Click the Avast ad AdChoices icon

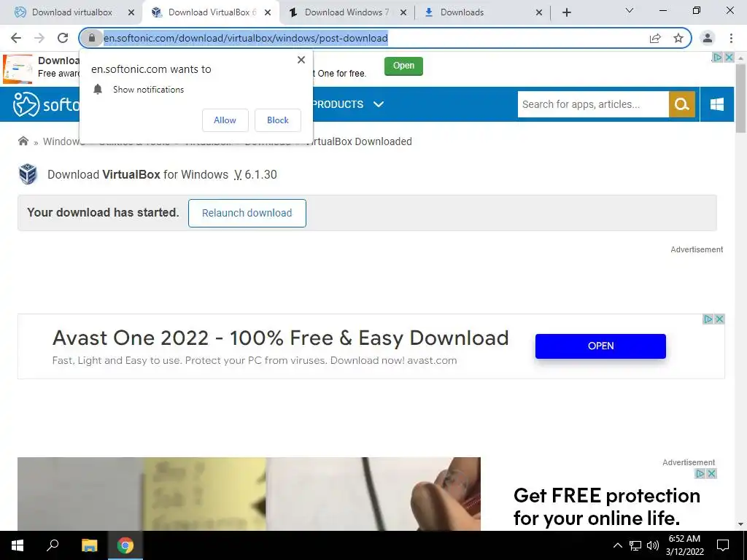pos(708,319)
